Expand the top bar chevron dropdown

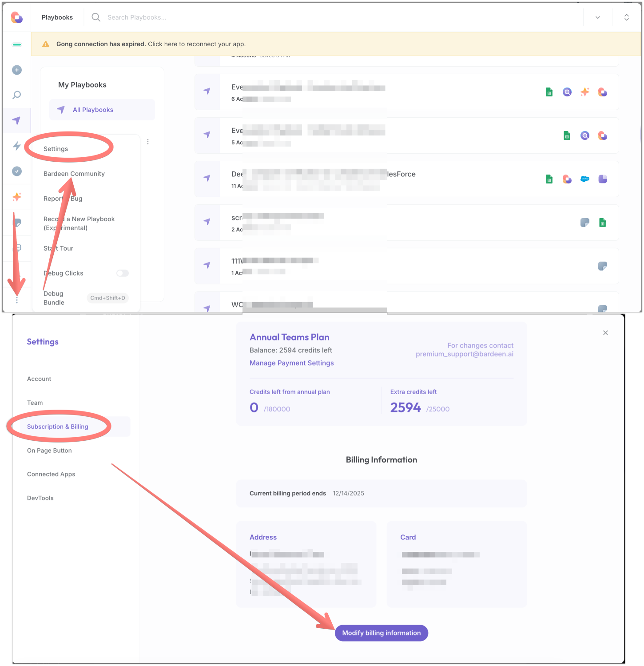click(598, 17)
